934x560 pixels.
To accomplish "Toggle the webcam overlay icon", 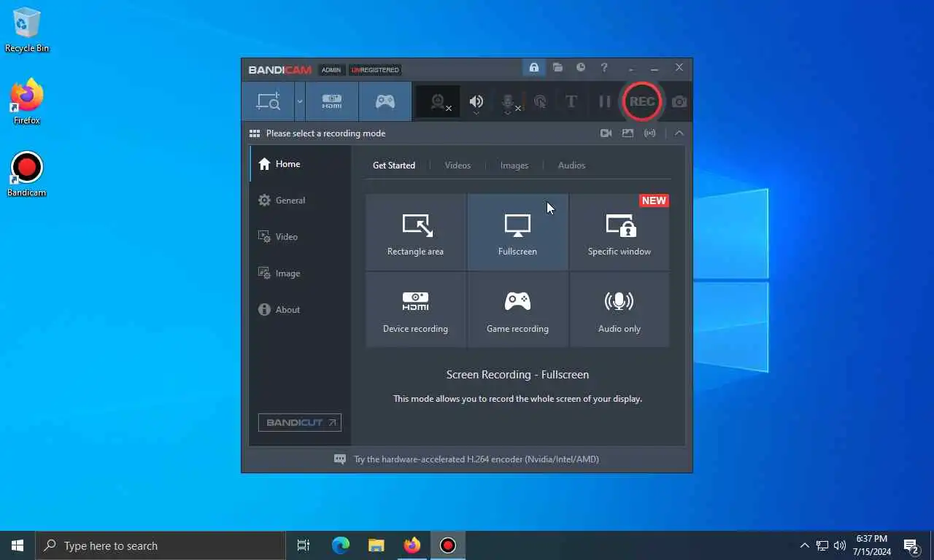I will pyautogui.click(x=438, y=102).
